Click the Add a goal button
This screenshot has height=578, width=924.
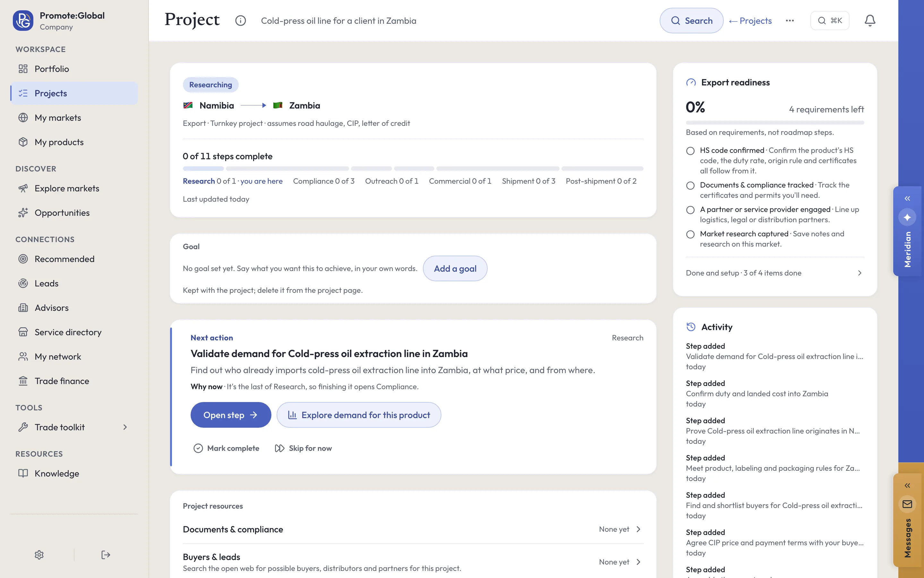pos(455,268)
